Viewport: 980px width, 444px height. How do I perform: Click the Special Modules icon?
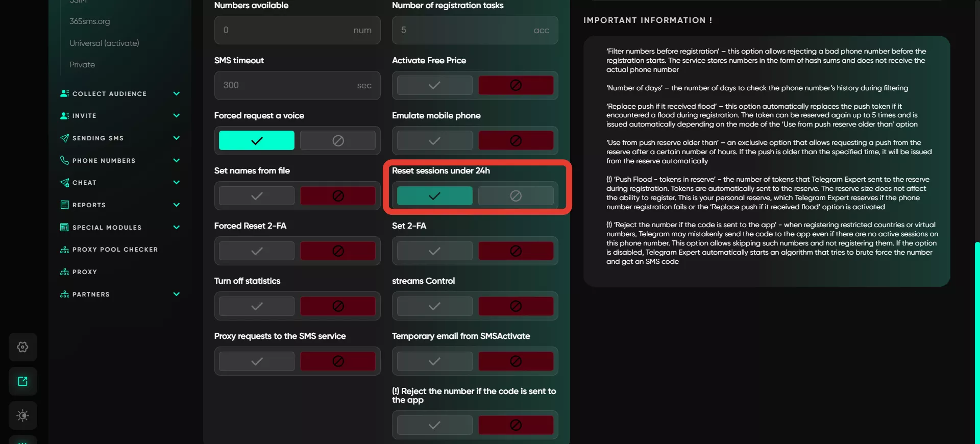[x=64, y=227]
